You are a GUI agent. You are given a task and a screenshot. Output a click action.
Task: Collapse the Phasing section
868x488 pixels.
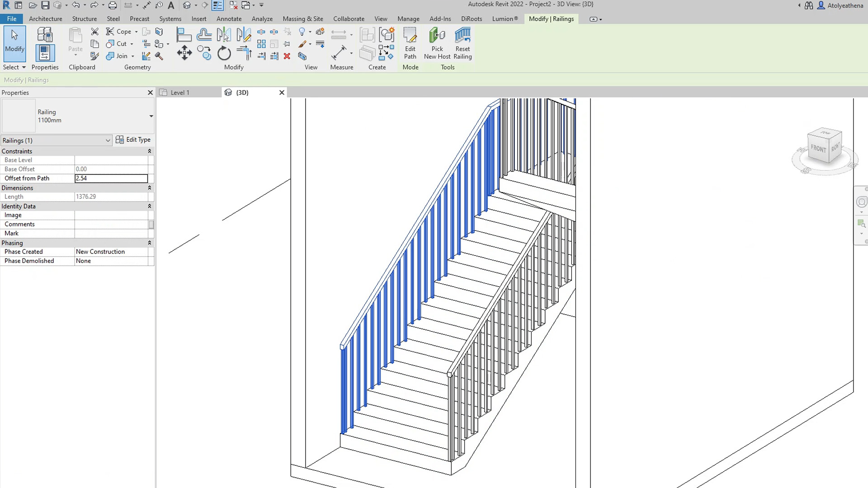[149, 243]
